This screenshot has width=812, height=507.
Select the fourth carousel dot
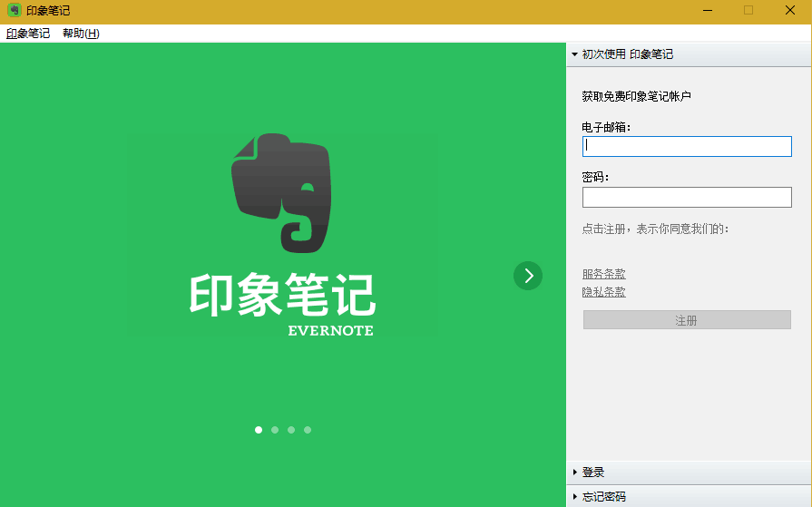[x=308, y=430]
